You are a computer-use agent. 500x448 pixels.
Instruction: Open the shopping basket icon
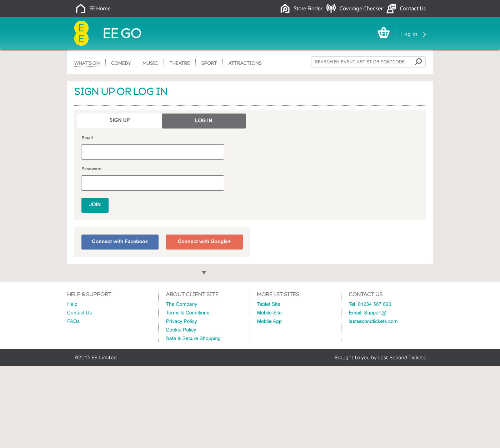click(x=384, y=32)
